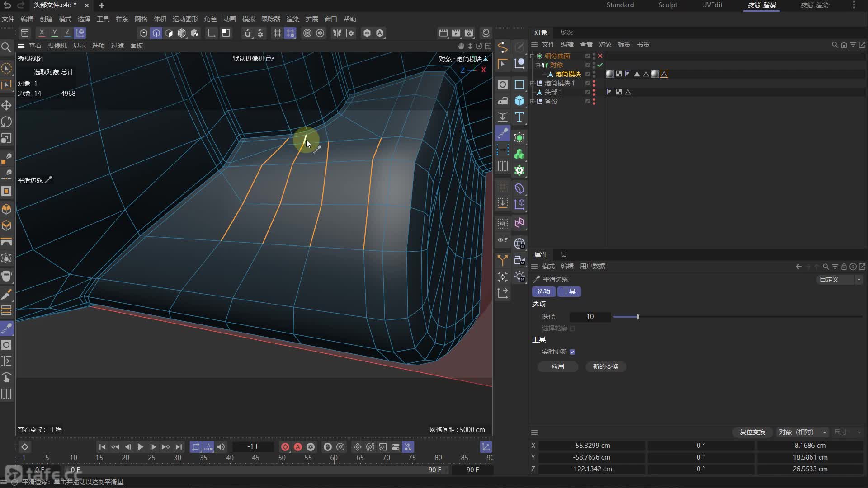Click the record keyframe button
868x488 pixels.
[285, 447]
